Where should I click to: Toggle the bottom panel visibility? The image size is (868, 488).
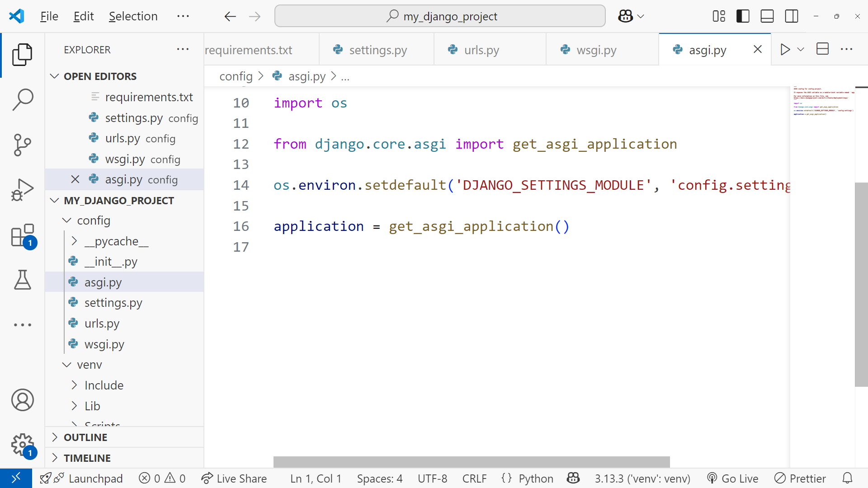coord(767,16)
